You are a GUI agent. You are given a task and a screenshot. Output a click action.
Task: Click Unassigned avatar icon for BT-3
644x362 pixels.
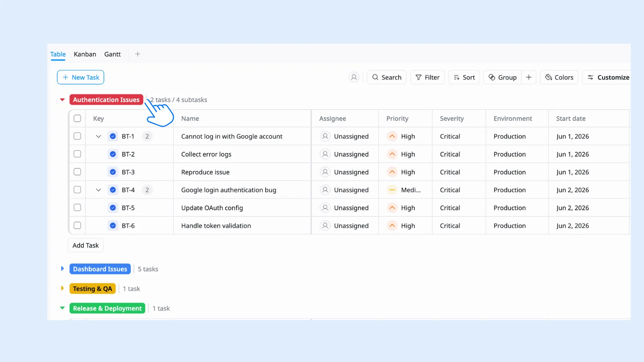[x=325, y=172]
